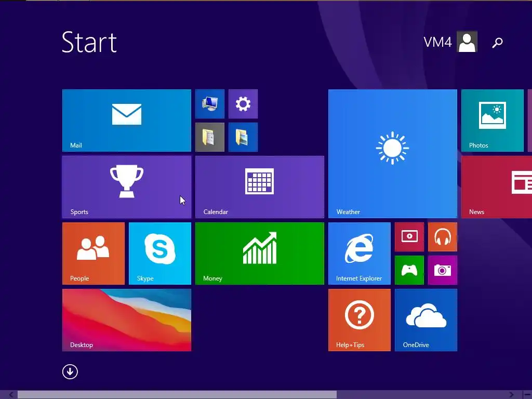Click the scrollbar right arrow

coord(512,395)
